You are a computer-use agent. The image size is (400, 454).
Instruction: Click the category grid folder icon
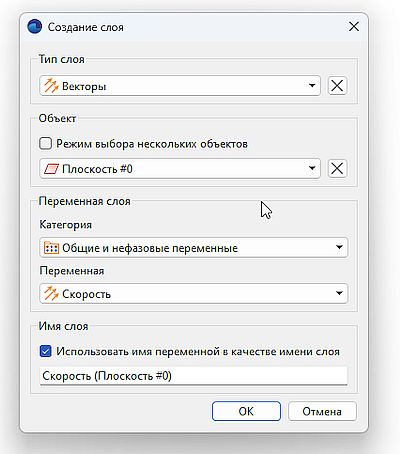pyautogui.click(x=51, y=248)
